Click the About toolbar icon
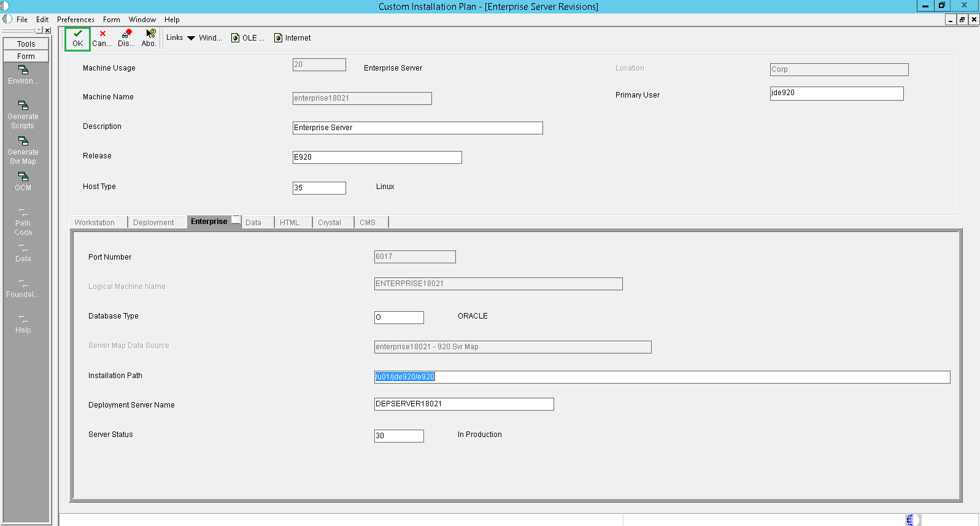 point(149,38)
